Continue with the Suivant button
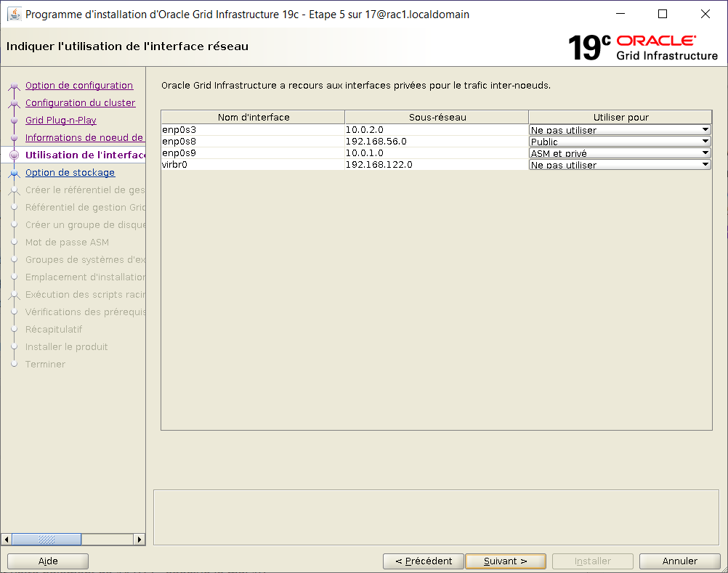 (506, 561)
